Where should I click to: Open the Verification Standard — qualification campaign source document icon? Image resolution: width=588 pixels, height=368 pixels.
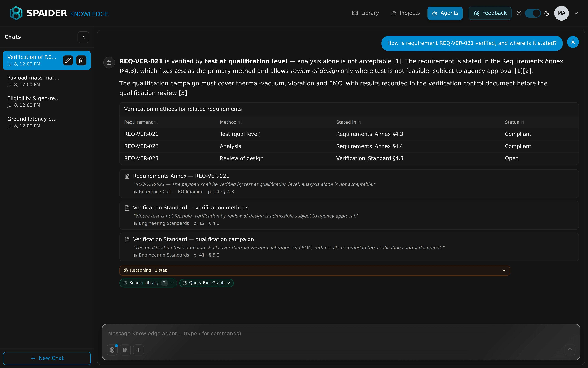(127, 240)
